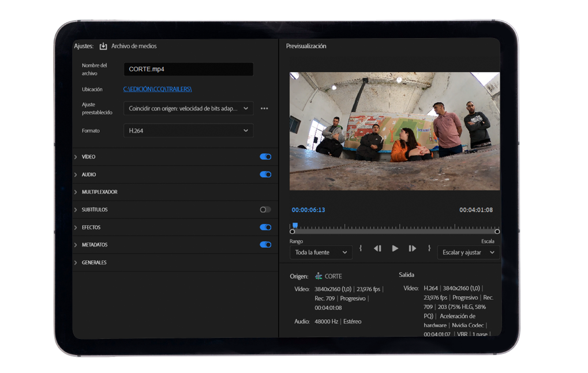The height and width of the screenshot is (373, 588).
Task: Enable the SUBTÍTULOS toggle
Action: [x=265, y=210]
